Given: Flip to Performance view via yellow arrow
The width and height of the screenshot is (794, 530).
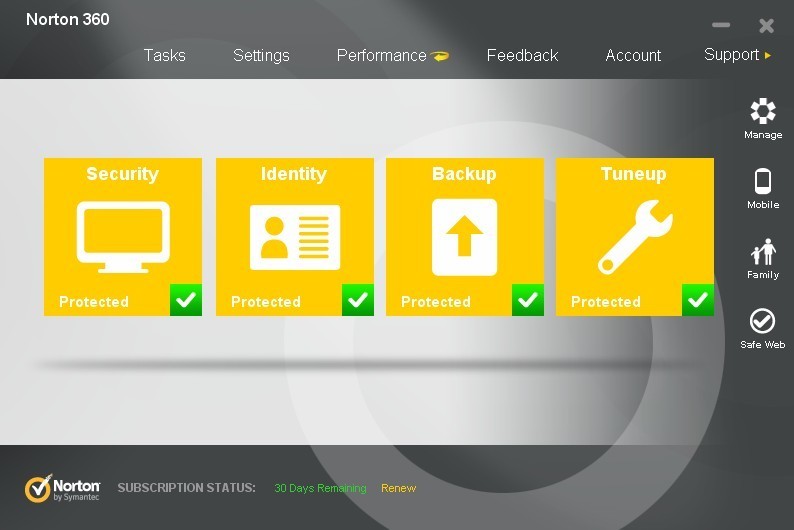Looking at the screenshot, I should click(x=440, y=56).
